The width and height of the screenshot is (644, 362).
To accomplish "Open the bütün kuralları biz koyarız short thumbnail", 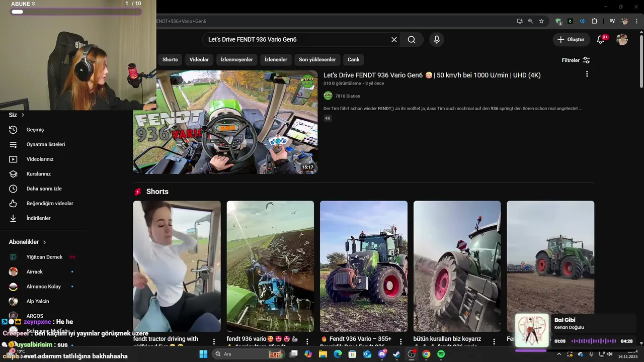I will pyautogui.click(x=457, y=266).
